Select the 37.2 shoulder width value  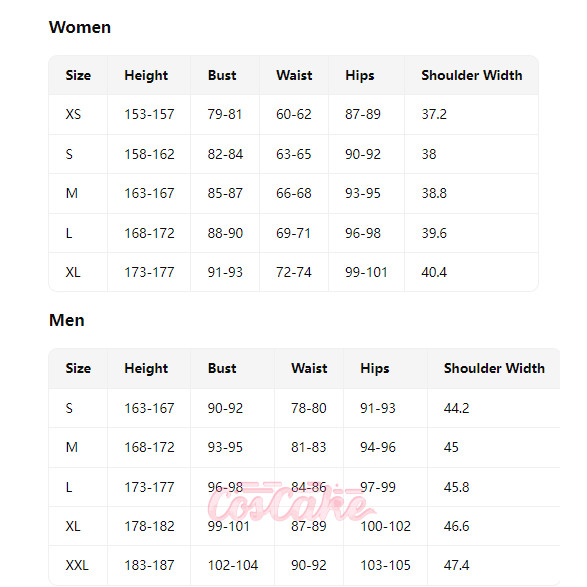pyautogui.click(x=434, y=114)
